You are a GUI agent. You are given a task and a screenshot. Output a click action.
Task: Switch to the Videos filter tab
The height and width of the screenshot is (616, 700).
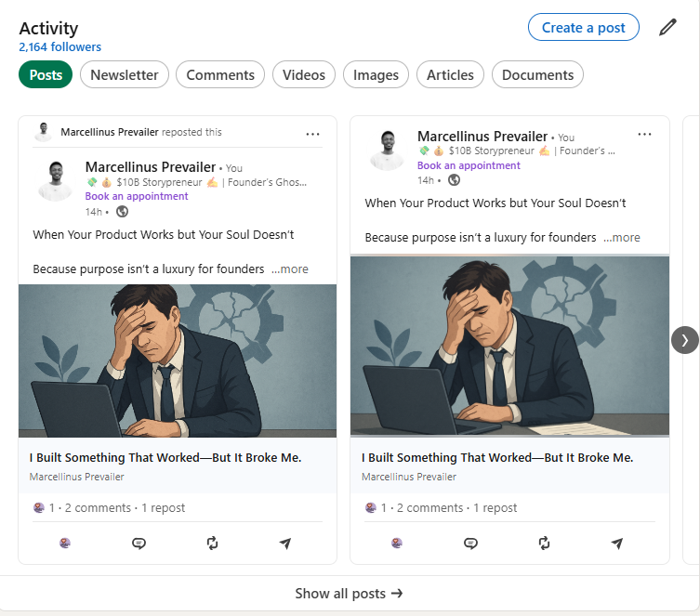pos(304,75)
